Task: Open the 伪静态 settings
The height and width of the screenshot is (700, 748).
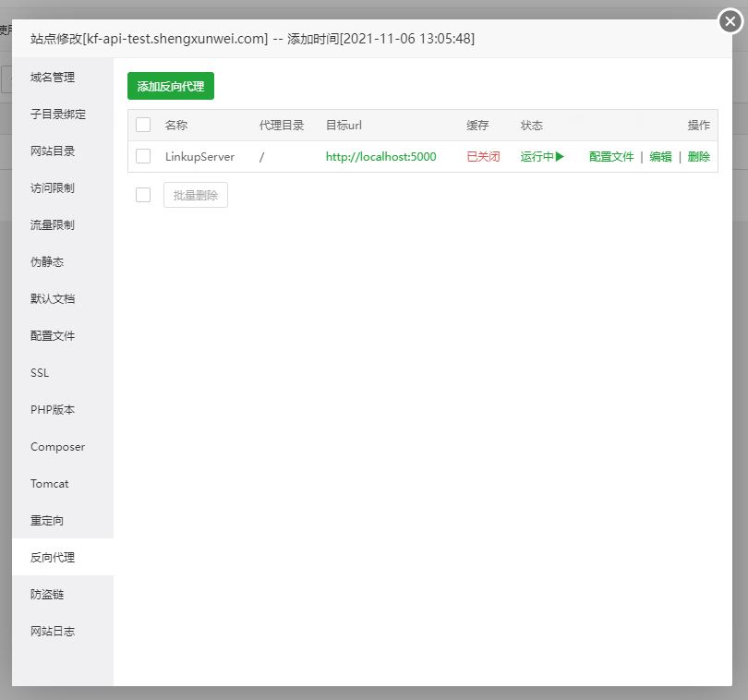Action: pyautogui.click(x=46, y=261)
